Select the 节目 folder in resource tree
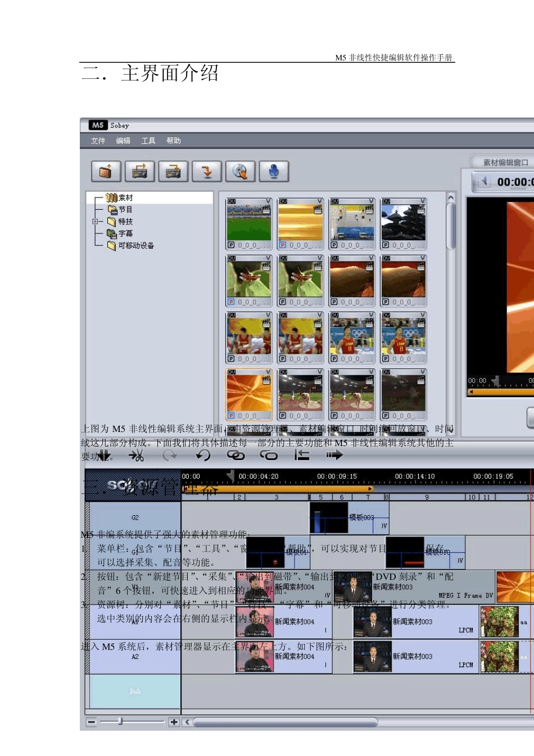This screenshot has width=534, height=756. tap(120, 210)
